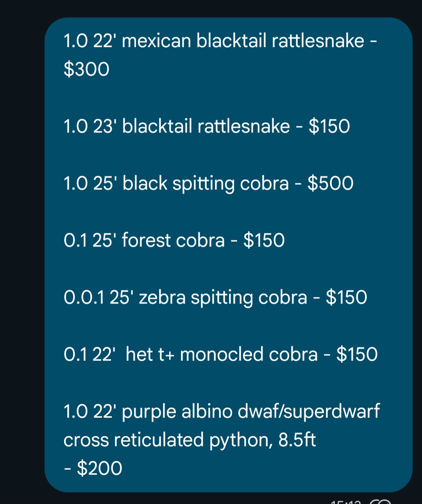
Task: Tap the word superdwarf in the message
Action: tap(332, 412)
